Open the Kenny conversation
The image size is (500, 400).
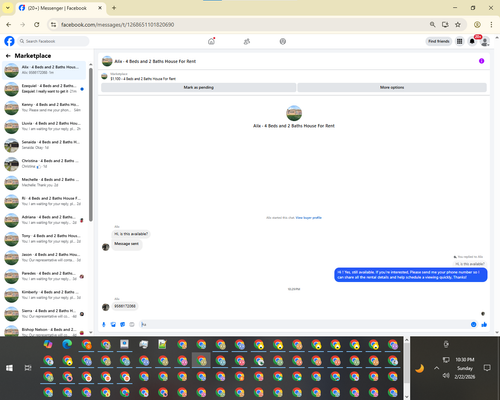point(44,107)
